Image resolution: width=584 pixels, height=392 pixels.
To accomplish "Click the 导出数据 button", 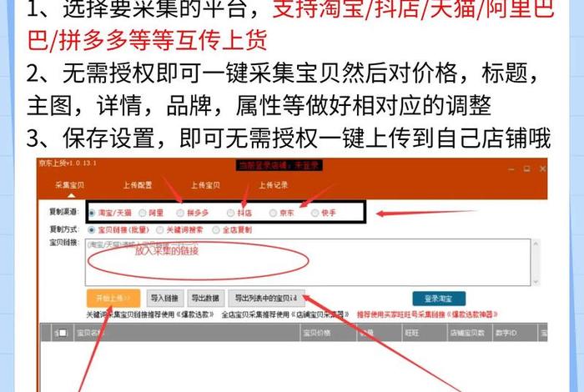I will pyautogui.click(x=205, y=299).
